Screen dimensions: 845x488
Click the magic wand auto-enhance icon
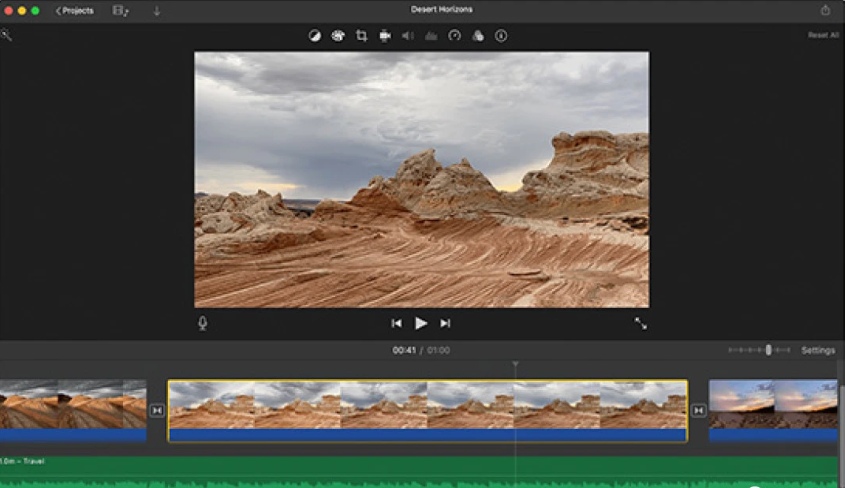click(x=7, y=36)
